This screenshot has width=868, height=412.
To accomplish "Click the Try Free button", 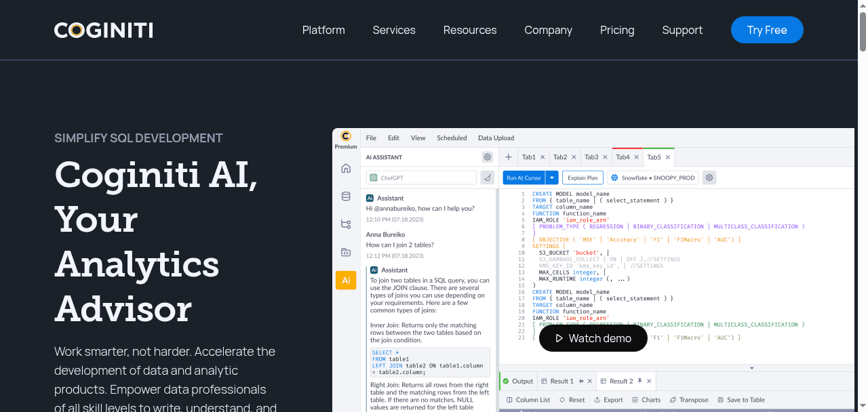I will pyautogui.click(x=767, y=30).
